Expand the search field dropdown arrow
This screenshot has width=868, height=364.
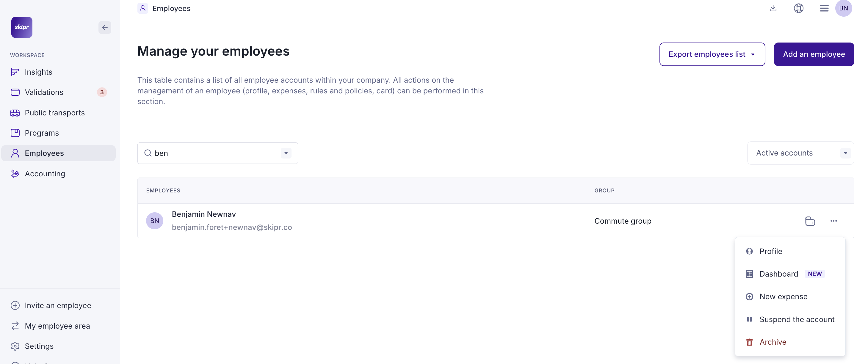tap(286, 153)
